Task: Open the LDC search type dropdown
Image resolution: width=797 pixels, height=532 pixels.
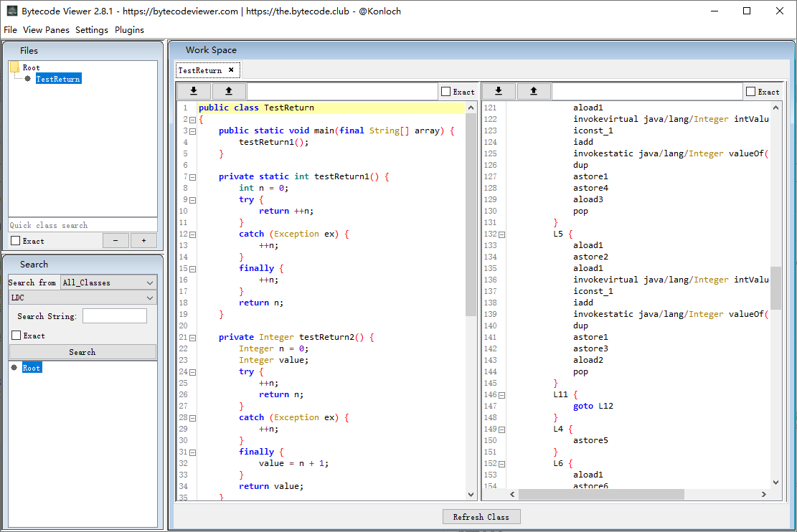Action: [x=82, y=298]
